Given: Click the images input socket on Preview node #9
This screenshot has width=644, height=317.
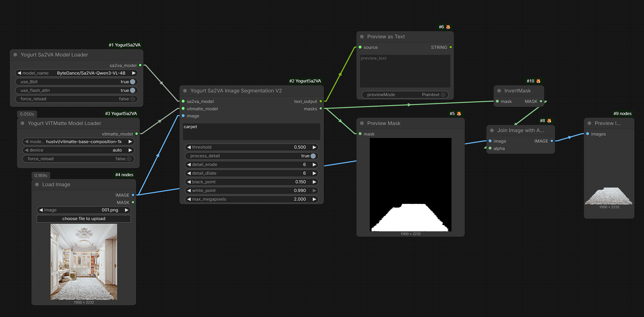Looking at the screenshot, I should point(588,134).
